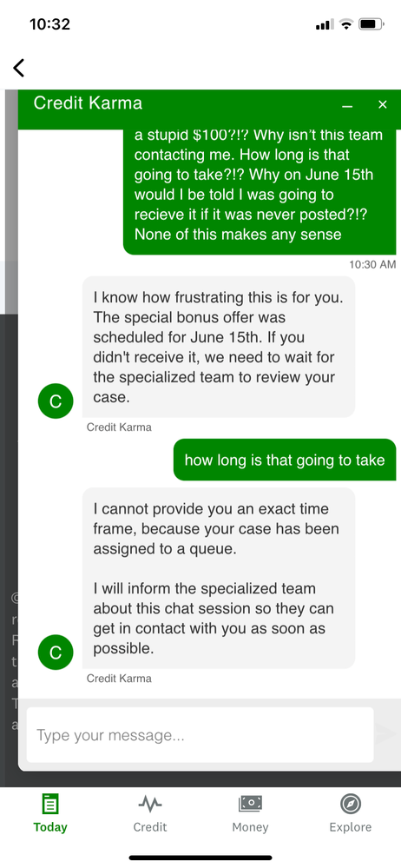
Task: Tap the back arrow at top left
Action: tap(19, 68)
